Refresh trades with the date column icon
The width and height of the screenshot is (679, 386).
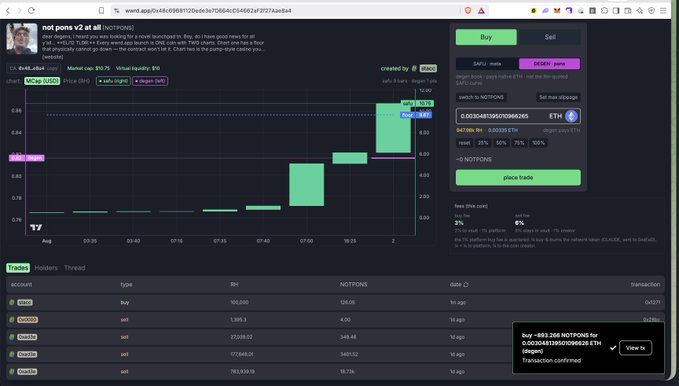click(x=466, y=285)
